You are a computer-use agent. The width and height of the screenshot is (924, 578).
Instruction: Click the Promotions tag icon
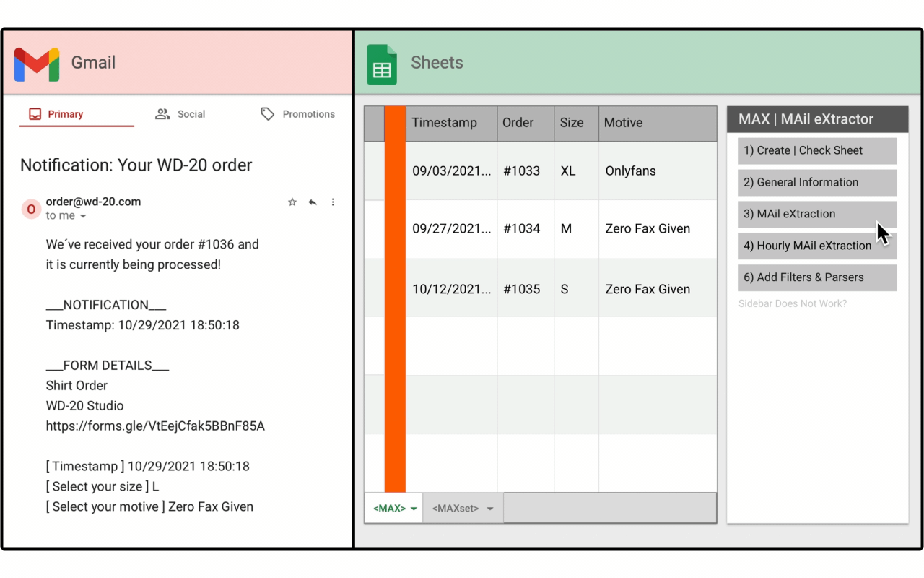tap(268, 114)
